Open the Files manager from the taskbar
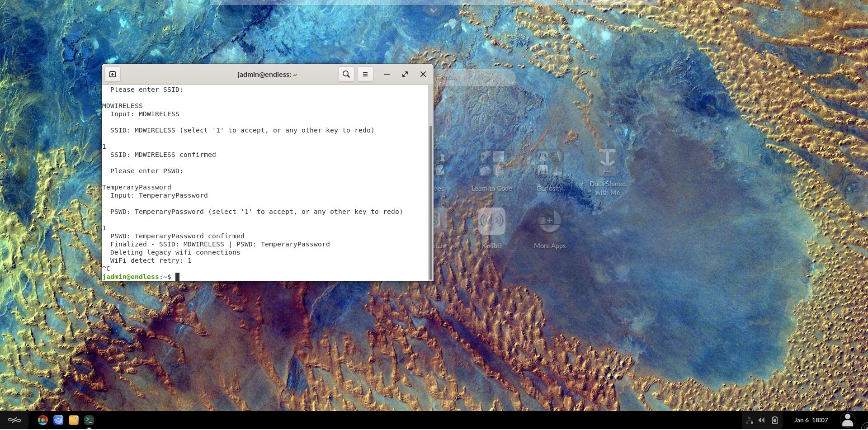The width and height of the screenshot is (868, 430). point(74,420)
